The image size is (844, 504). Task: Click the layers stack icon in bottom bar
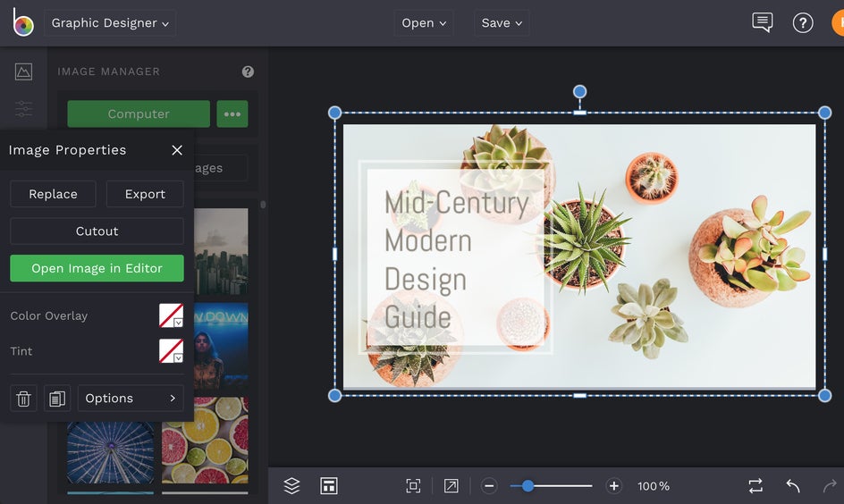point(291,485)
